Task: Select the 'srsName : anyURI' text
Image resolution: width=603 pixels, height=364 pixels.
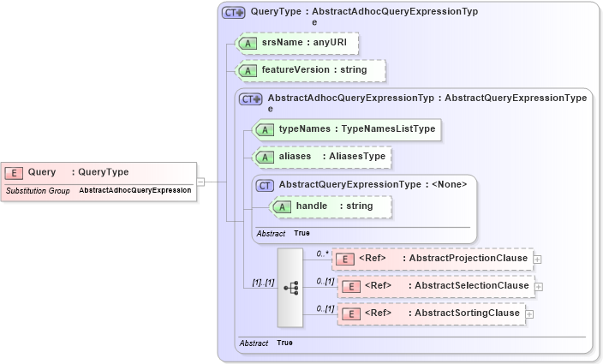Action: click(x=304, y=42)
